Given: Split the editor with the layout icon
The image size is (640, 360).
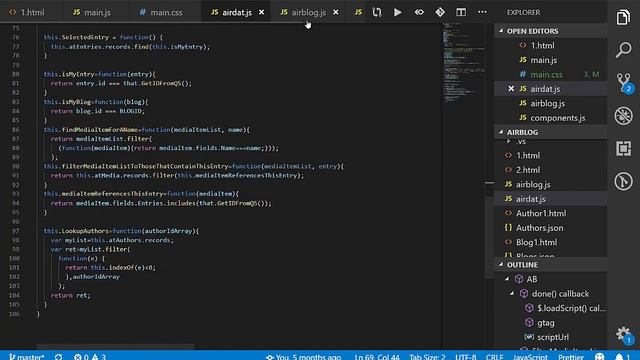Looking at the screenshot, I should 461,12.
